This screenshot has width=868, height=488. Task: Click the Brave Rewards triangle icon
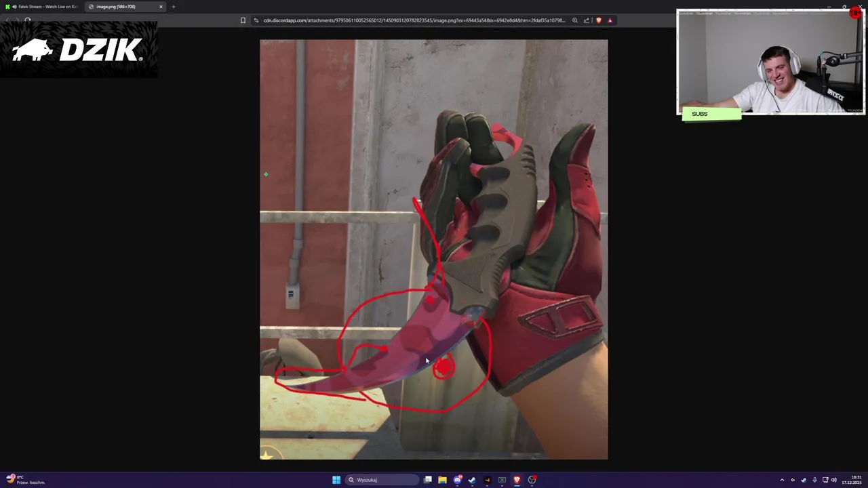pos(610,20)
